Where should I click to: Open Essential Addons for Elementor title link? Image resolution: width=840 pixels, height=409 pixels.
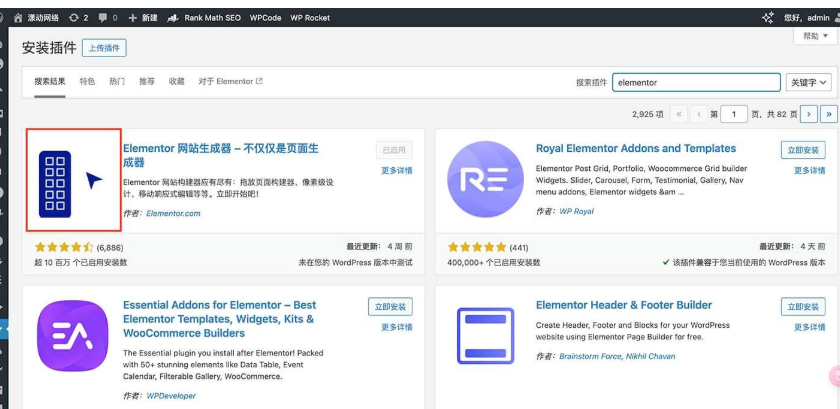pos(220,319)
